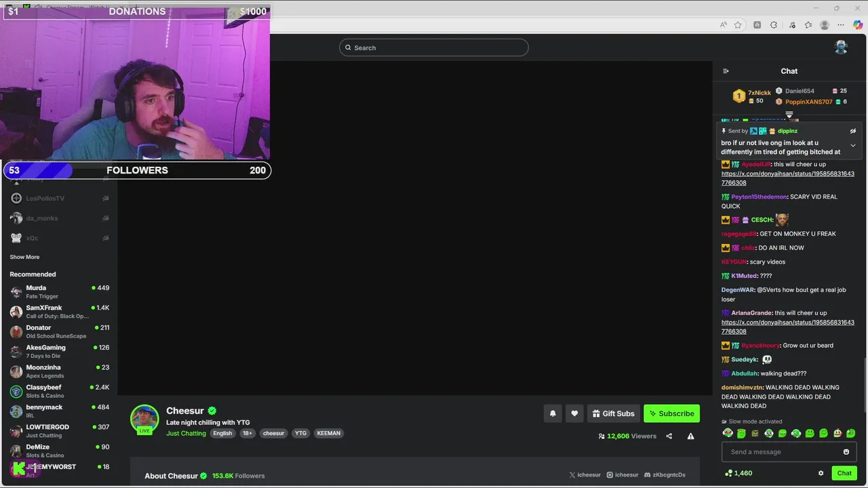Click username PoppinXANS707 on leaderboard
This screenshot has width=868, height=488.
tap(809, 102)
